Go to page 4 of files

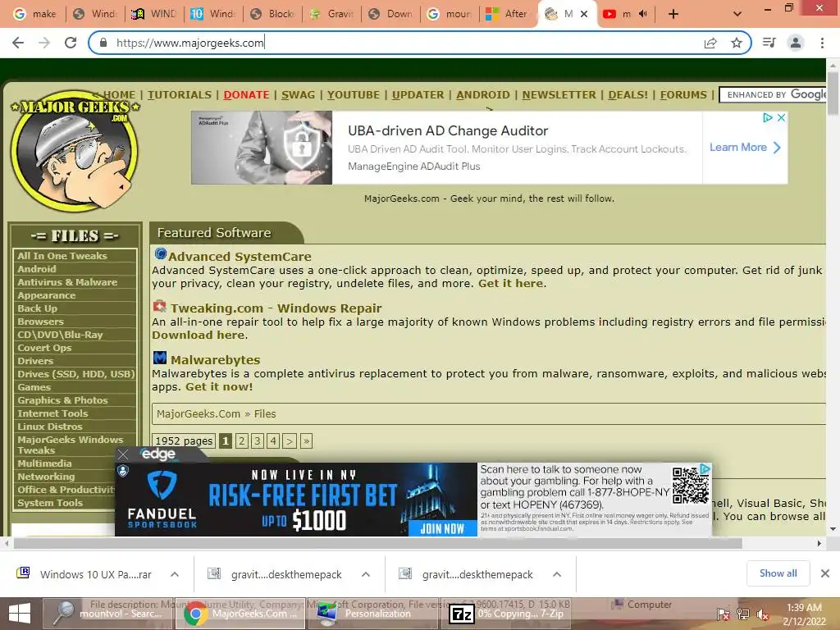point(273,441)
